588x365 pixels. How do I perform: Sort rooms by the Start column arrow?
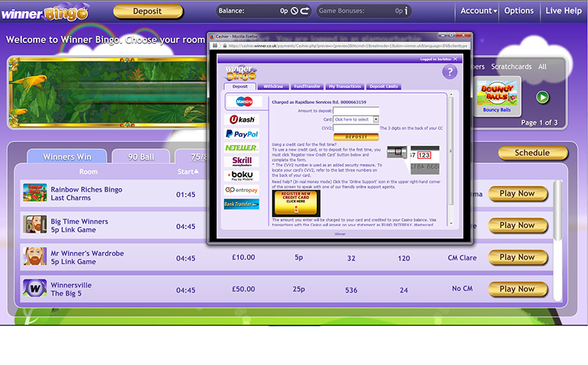click(x=196, y=171)
